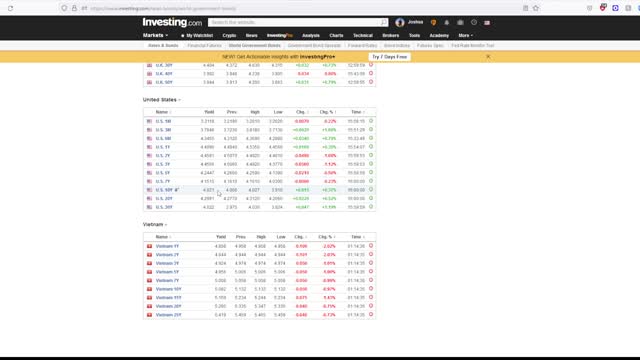Viewport: 640px width, 360px height.
Task: Click the clock icon in the U.S. 30Y row
Action: click(x=371, y=207)
